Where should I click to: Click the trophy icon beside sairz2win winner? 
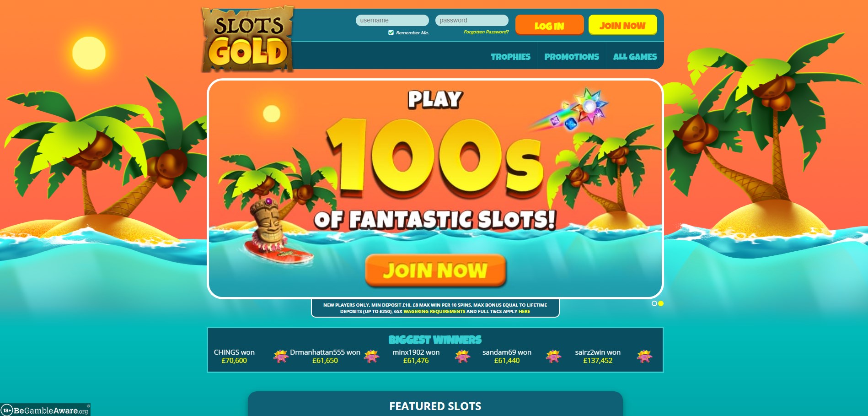644,356
